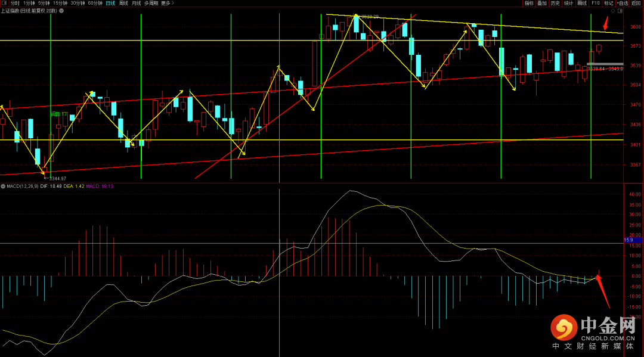Click the +自选 add to watchlist button
This screenshot has width=644, height=357.
[x=621, y=3]
